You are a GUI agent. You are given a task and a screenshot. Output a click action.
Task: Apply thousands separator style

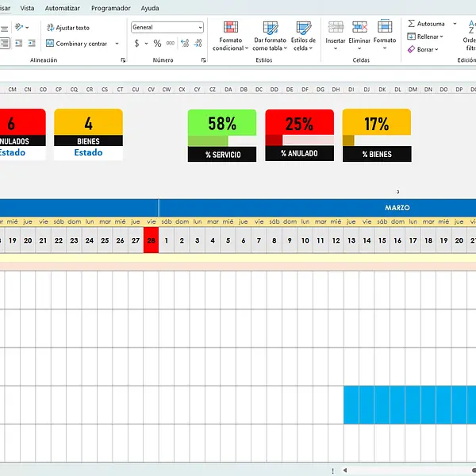tap(171, 44)
